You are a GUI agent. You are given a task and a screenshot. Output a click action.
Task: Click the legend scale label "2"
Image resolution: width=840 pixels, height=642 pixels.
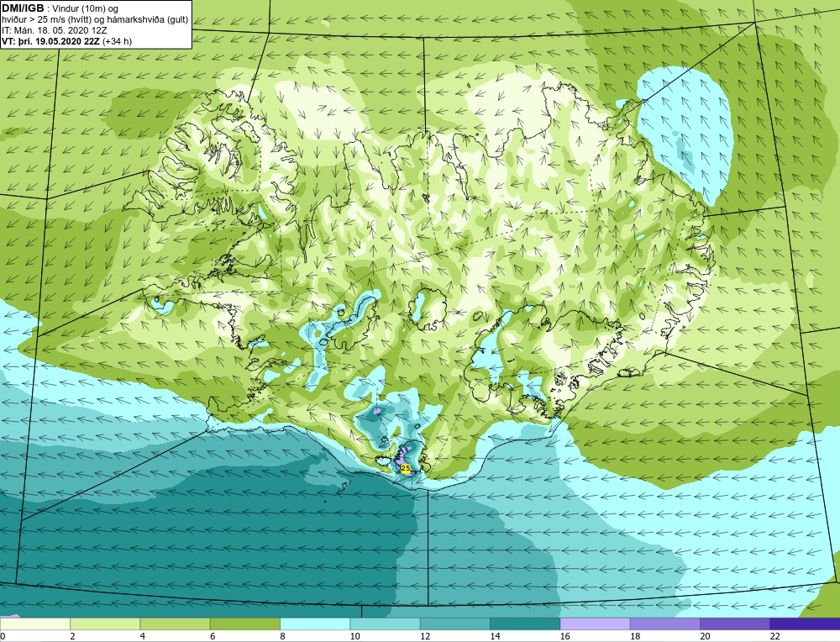(x=72, y=636)
